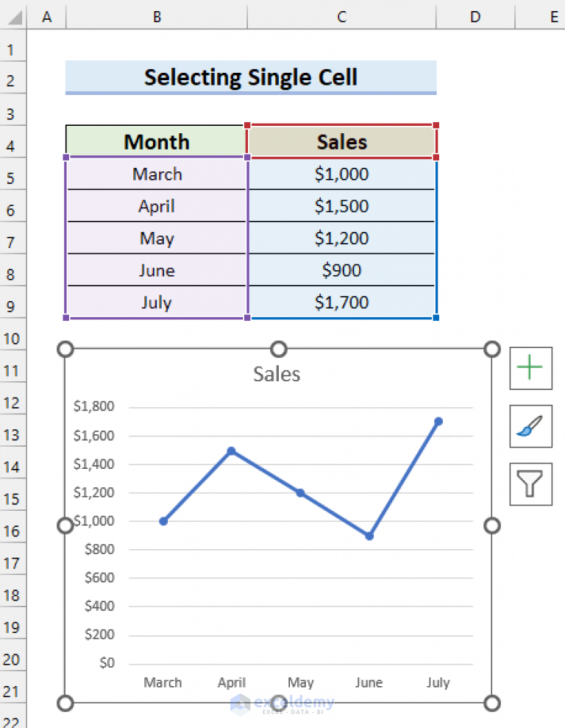Select the 'Sales' header cell in table
Screen dimensions: 565x728
pyautogui.click(x=342, y=141)
